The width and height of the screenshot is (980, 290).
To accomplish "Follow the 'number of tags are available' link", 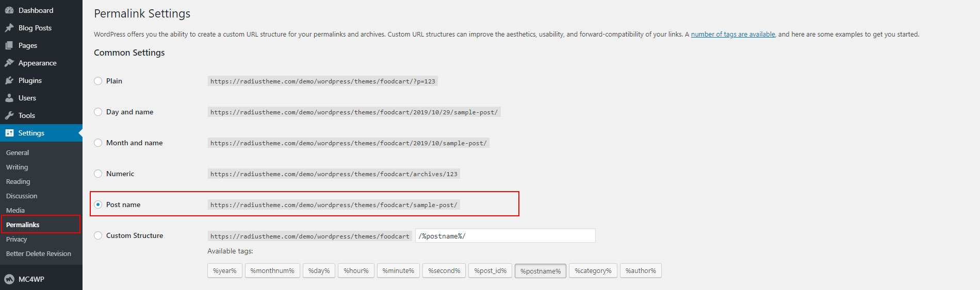I will tap(733, 34).
